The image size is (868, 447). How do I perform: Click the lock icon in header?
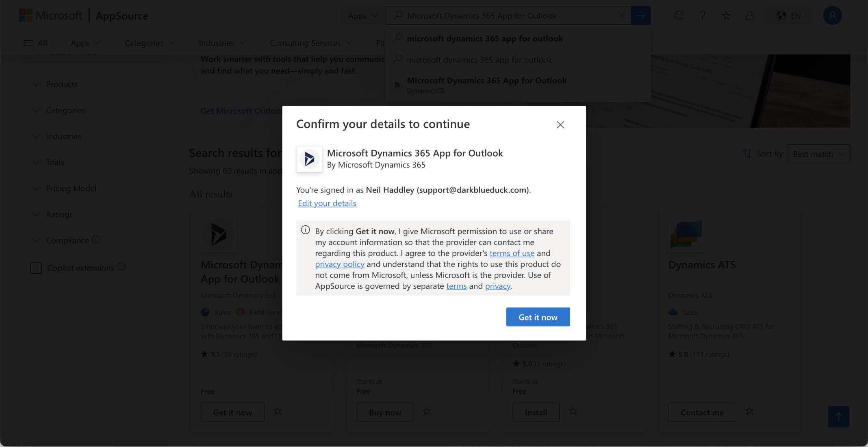click(749, 15)
